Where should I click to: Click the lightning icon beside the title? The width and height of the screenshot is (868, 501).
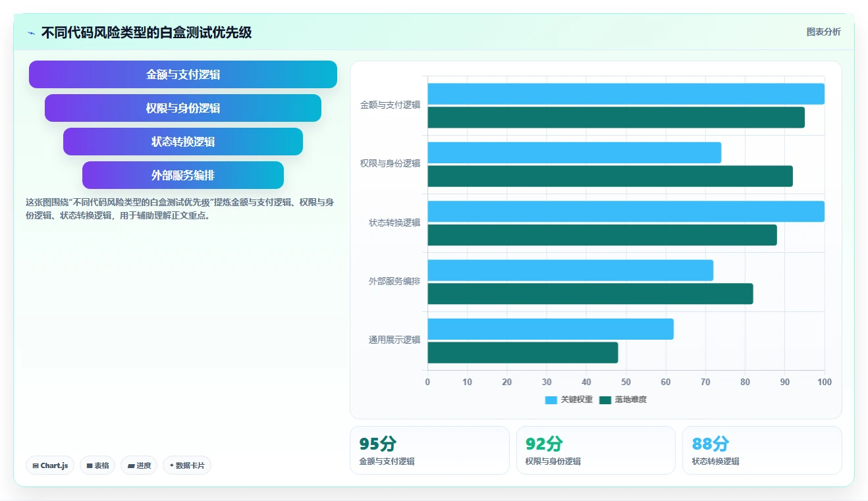pyautogui.click(x=31, y=33)
